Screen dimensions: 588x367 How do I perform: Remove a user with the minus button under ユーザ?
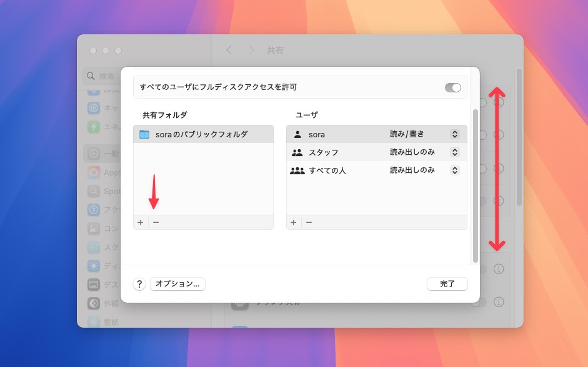tap(309, 222)
